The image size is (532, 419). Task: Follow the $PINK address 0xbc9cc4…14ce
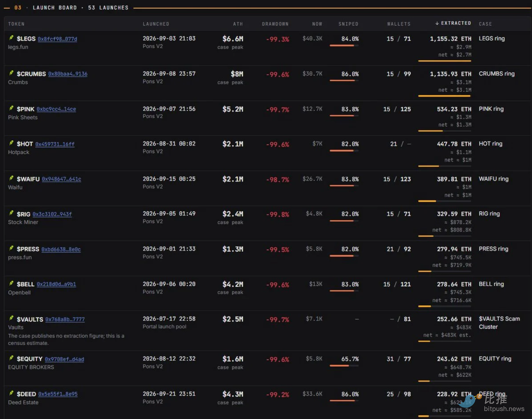point(56,109)
